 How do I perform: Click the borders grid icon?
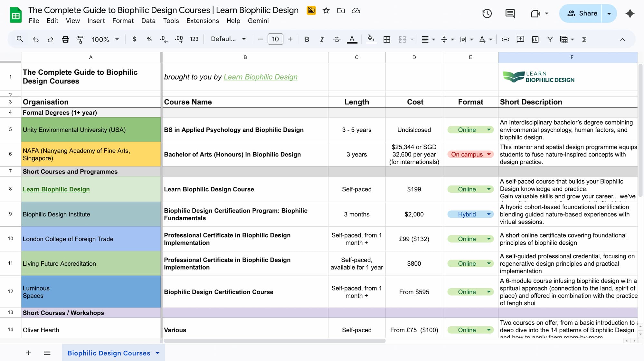387,39
